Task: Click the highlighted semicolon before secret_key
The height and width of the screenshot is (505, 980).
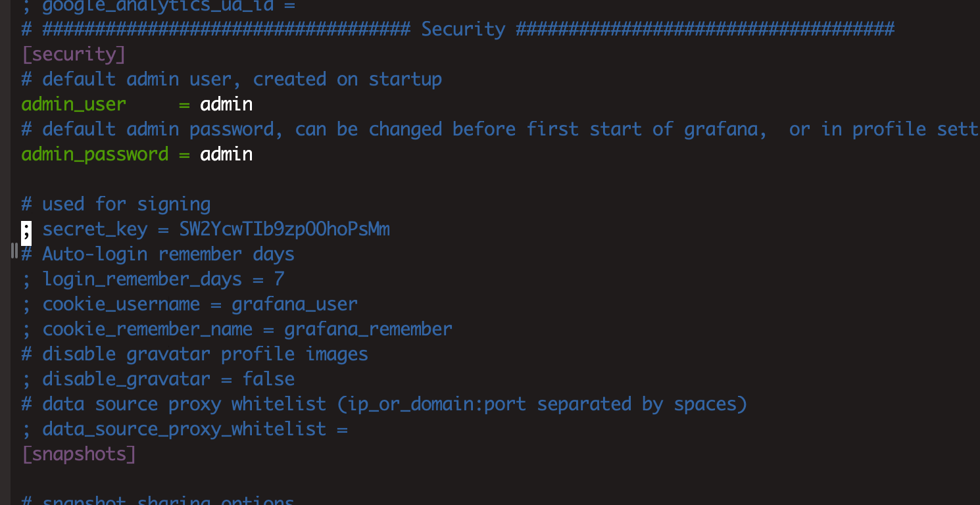Action: coord(26,229)
